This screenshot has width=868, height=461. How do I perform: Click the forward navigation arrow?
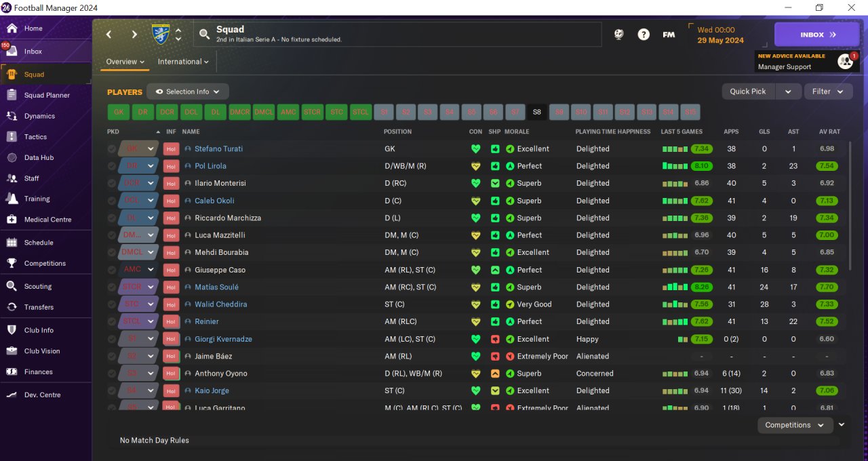tap(134, 35)
